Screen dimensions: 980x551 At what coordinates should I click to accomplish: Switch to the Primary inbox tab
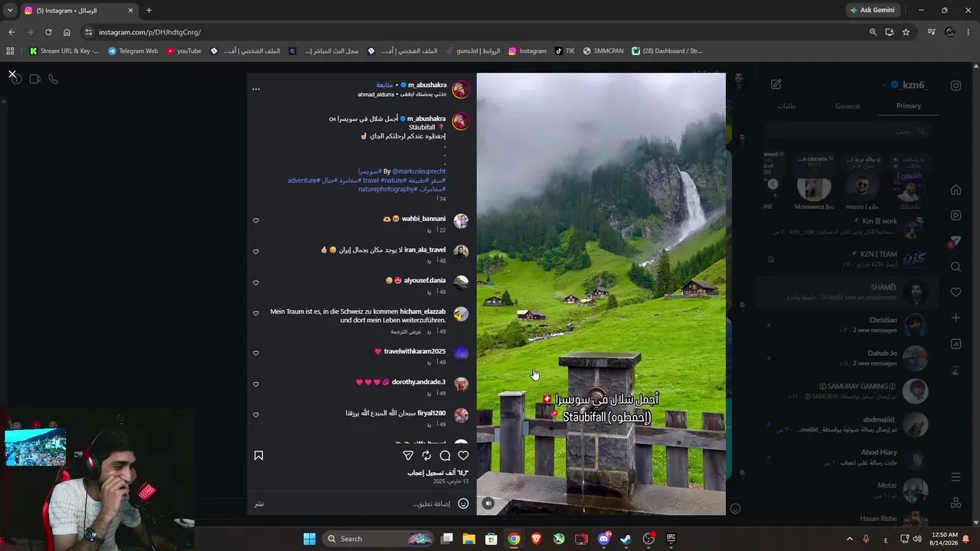[909, 106]
